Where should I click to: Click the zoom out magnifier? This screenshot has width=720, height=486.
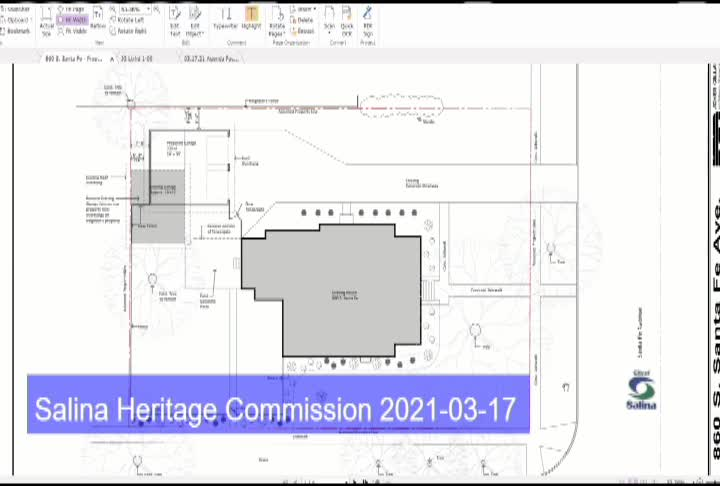113,9
